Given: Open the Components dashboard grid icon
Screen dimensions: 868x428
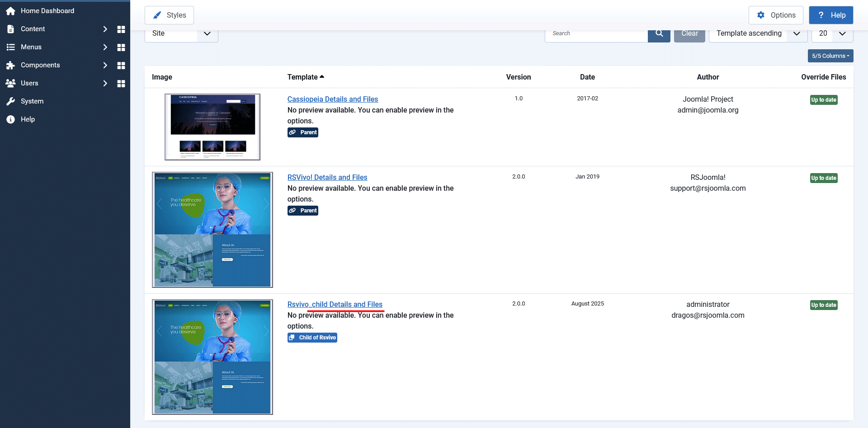Looking at the screenshot, I should click(x=121, y=65).
